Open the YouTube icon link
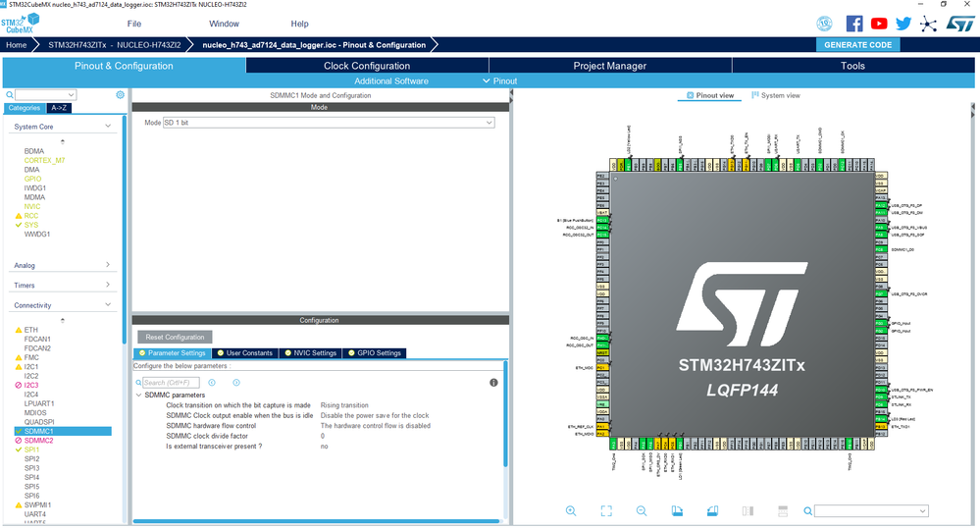The height and width of the screenshot is (529, 980). tap(879, 24)
